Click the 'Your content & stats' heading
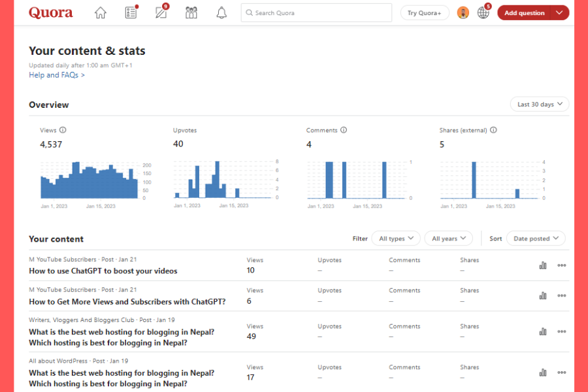This screenshot has width=588, height=392. point(87,51)
